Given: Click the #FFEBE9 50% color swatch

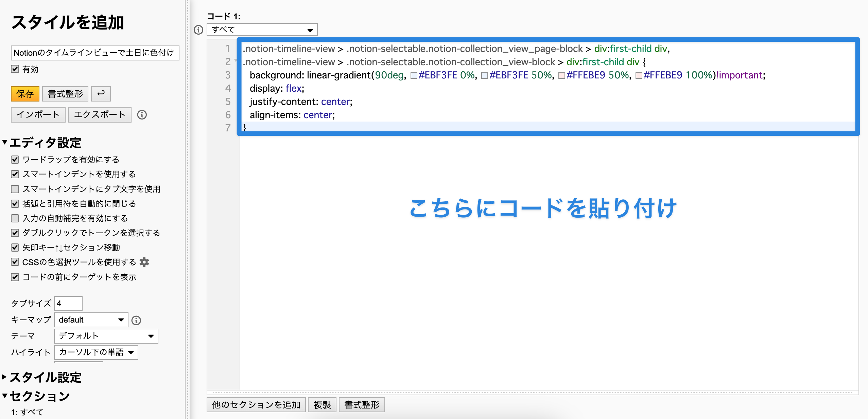Looking at the screenshot, I should 562,75.
